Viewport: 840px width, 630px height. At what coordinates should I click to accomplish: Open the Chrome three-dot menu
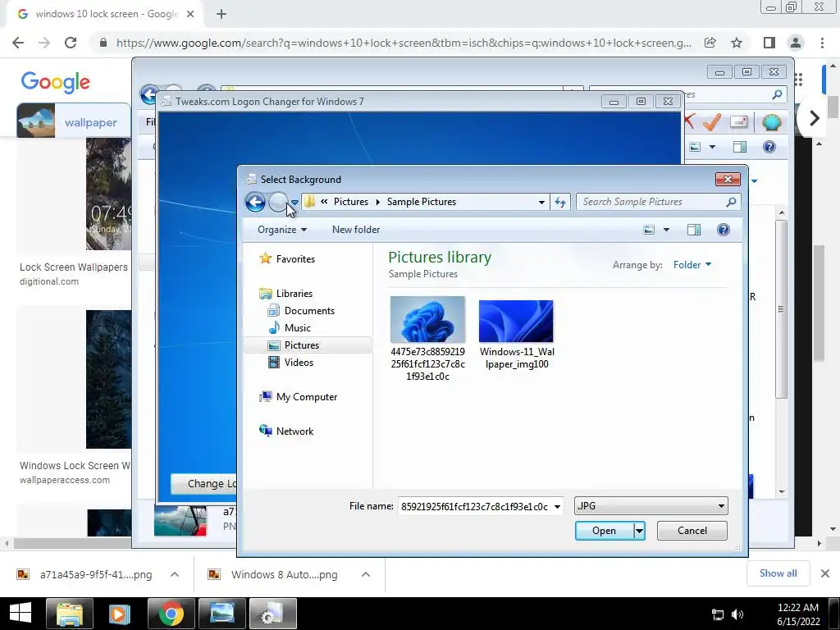(822, 43)
